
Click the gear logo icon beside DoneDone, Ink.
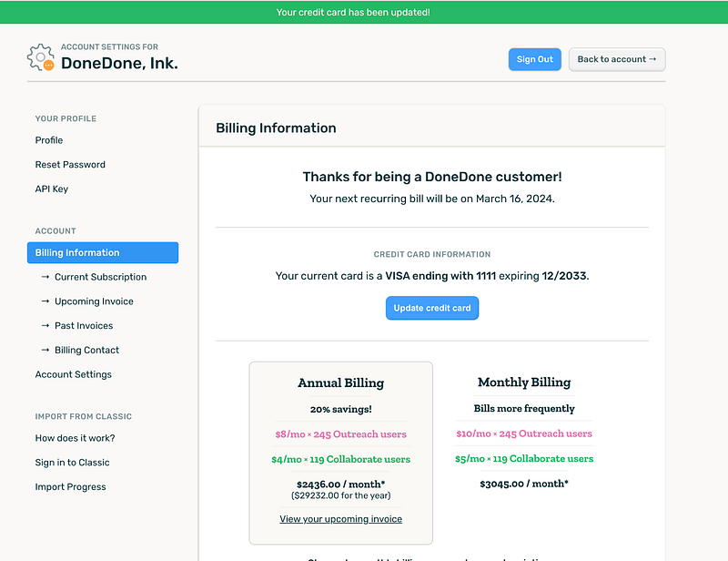click(41, 57)
